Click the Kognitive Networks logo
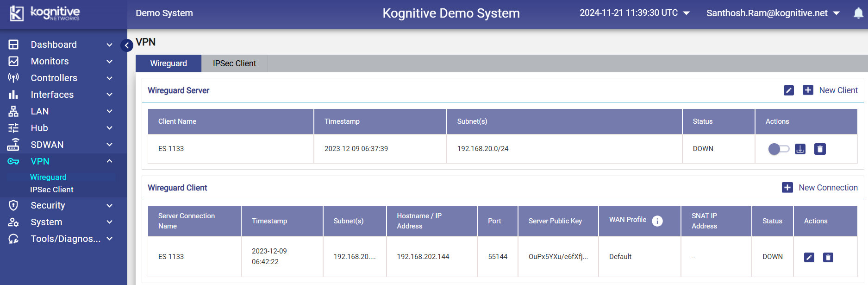This screenshot has width=868, height=285. coord(44,13)
